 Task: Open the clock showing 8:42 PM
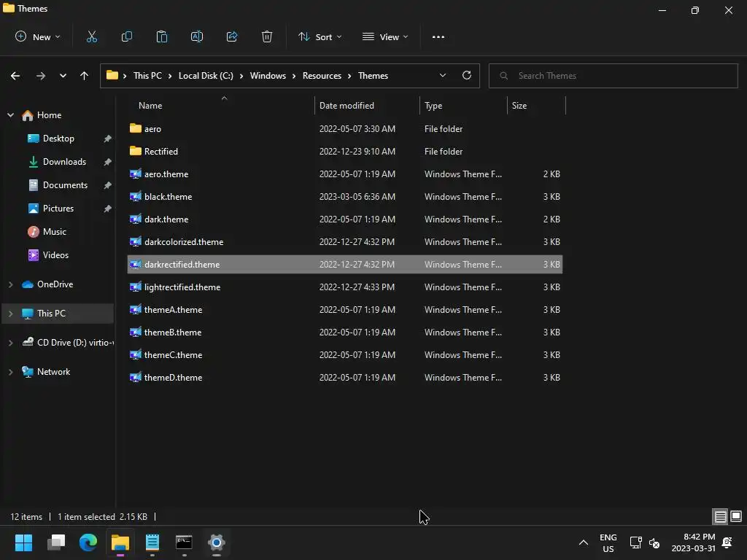[x=693, y=542]
